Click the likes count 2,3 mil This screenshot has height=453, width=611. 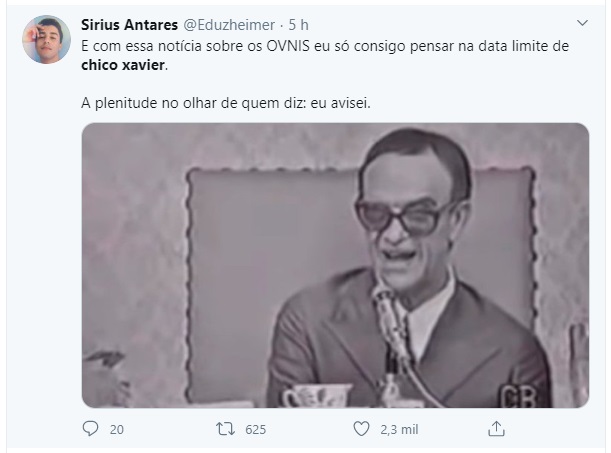point(399,430)
